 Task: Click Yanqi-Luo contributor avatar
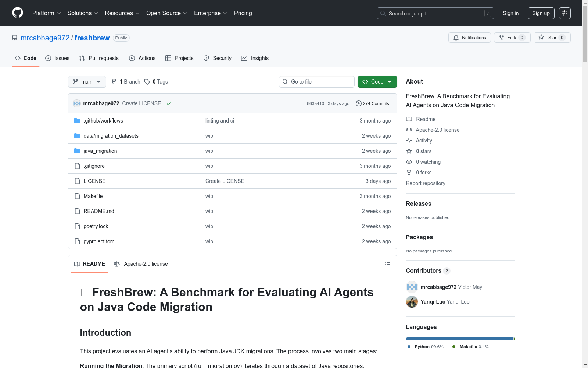[412, 302]
